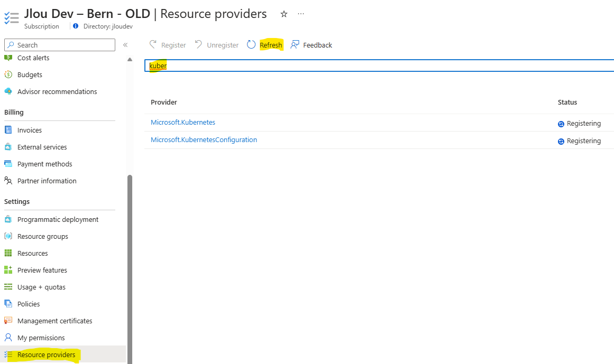Open Policies
The width and height of the screenshot is (614, 364).
pos(29,304)
